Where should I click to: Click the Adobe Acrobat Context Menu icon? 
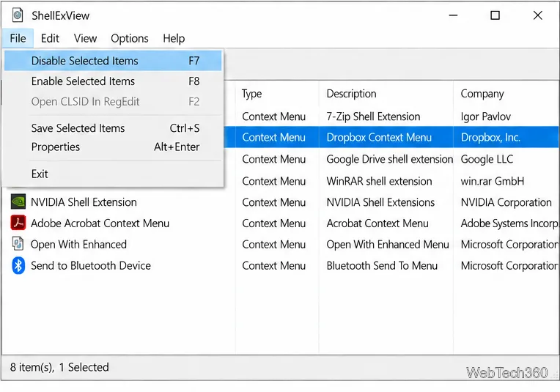(x=18, y=223)
